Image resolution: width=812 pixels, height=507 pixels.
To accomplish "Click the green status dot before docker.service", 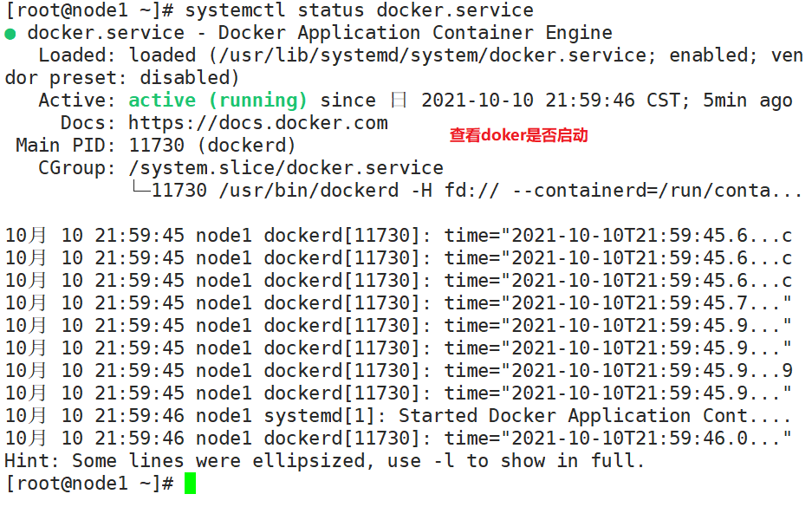I will click(x=10, y=34).
